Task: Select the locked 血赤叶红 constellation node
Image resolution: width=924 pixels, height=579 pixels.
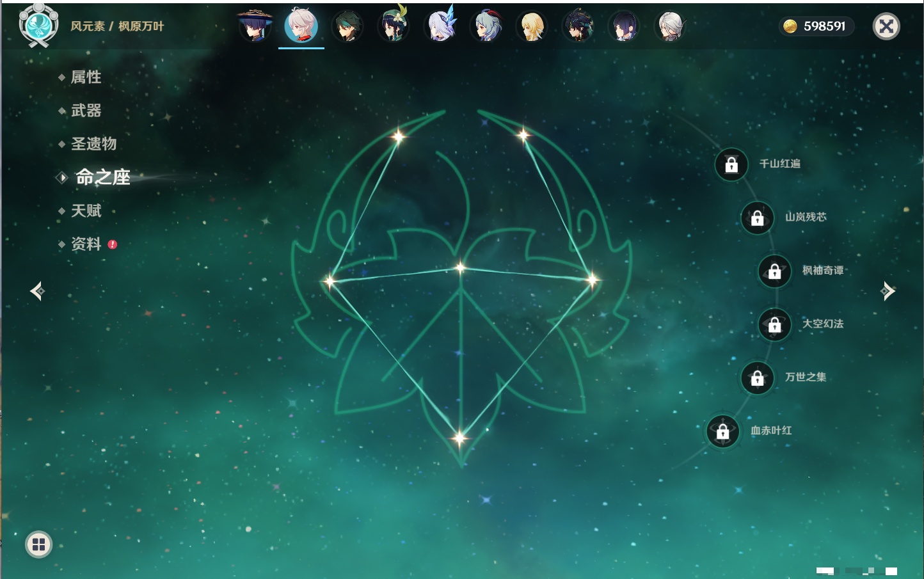Action: 722,431
